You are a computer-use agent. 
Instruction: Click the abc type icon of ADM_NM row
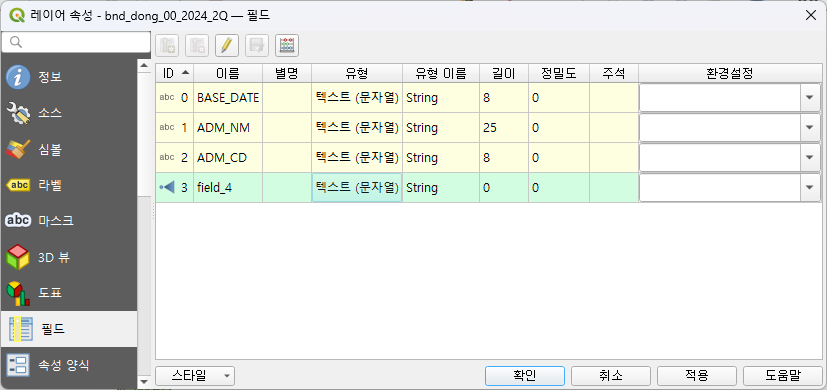point(167,128)
